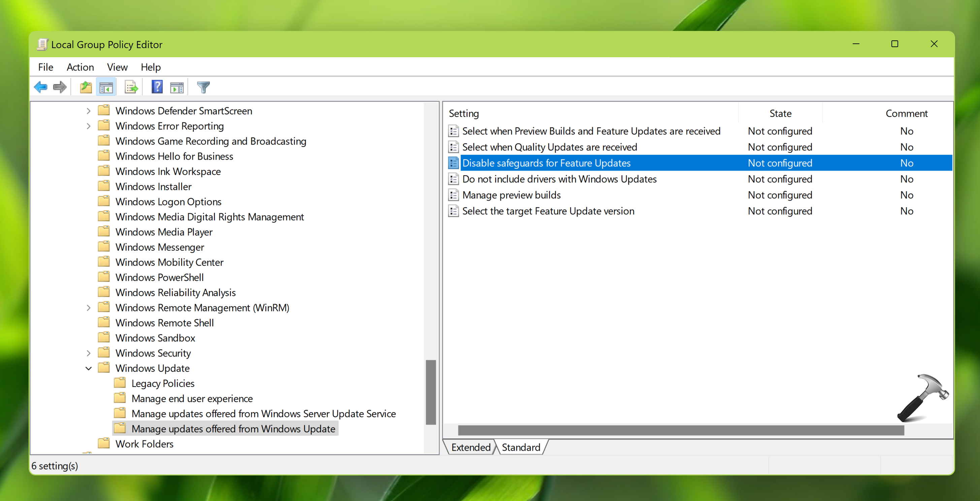Click the Forward arrow toolbar icon

(60, 87)
